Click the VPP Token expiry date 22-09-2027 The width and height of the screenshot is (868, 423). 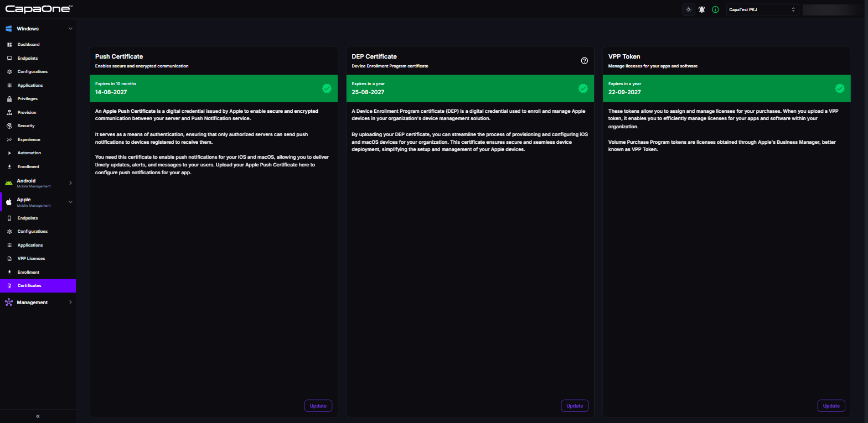[624, 92]
